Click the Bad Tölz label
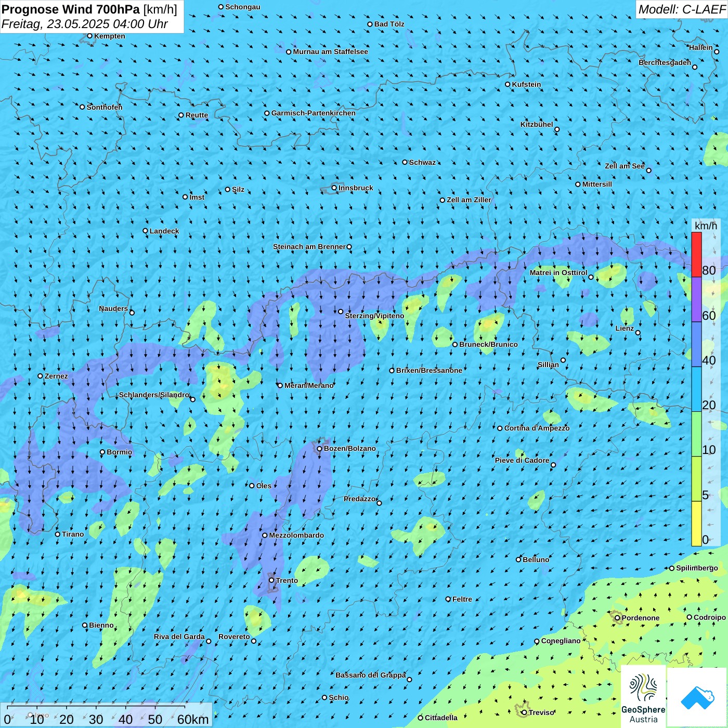Image resolution: width=728 pixels, height=728 pixels. click(x=389, y=24)
